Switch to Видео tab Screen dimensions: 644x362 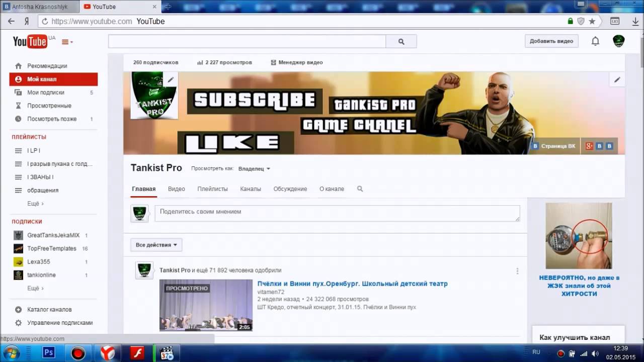click(177, 189)
